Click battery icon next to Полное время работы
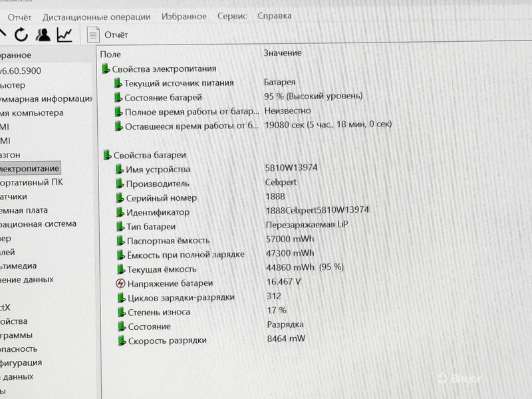The width and height of the screenshot is (532, 399). (118, 112)
